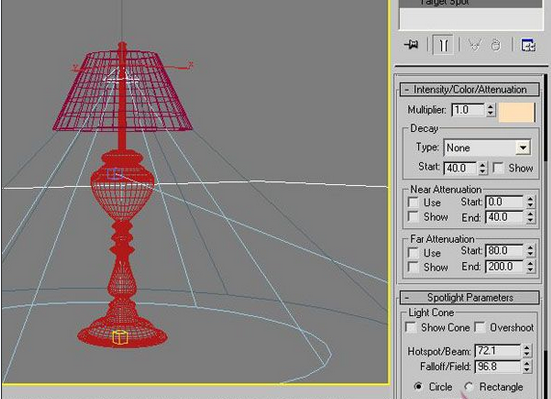Click Falloff/Field spinner arrows

pos(526,367)
